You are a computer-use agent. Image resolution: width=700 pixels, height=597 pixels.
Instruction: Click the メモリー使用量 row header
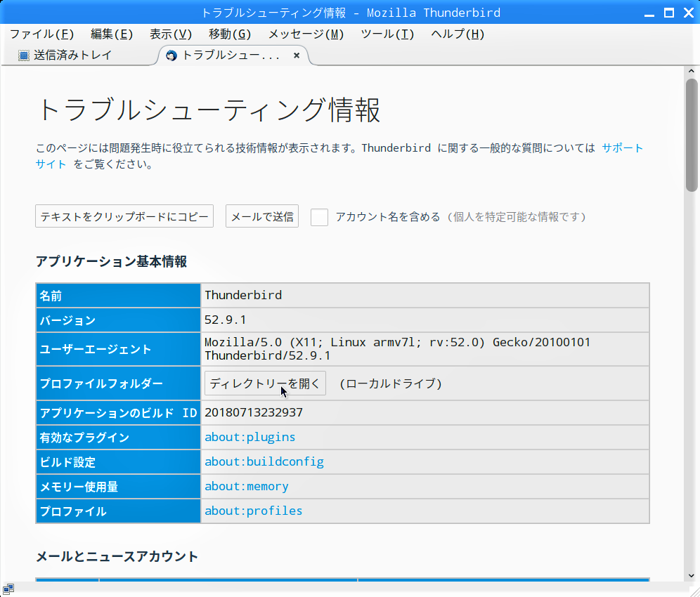118,486
